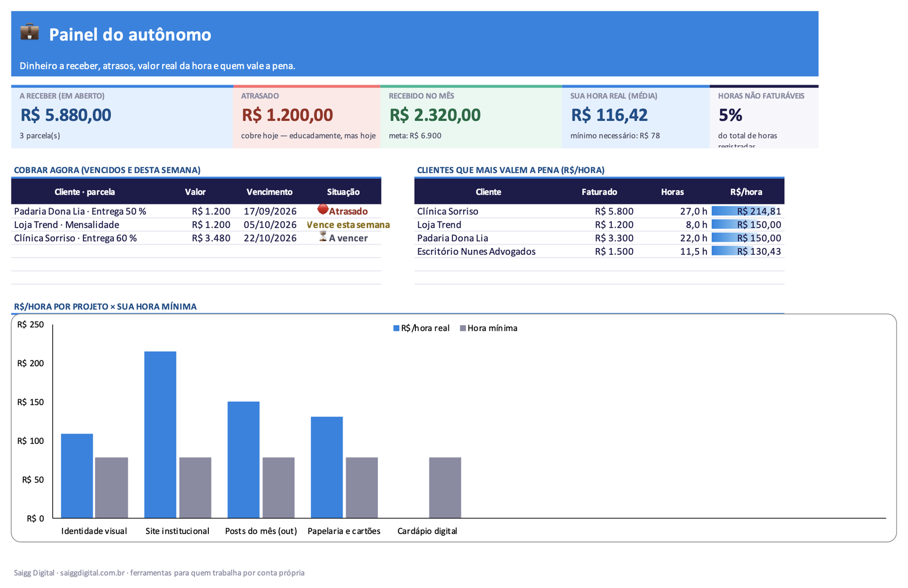Click the Vencimento column header
The height and width of the screenshot is (588, 908).
tap(270, 192)
